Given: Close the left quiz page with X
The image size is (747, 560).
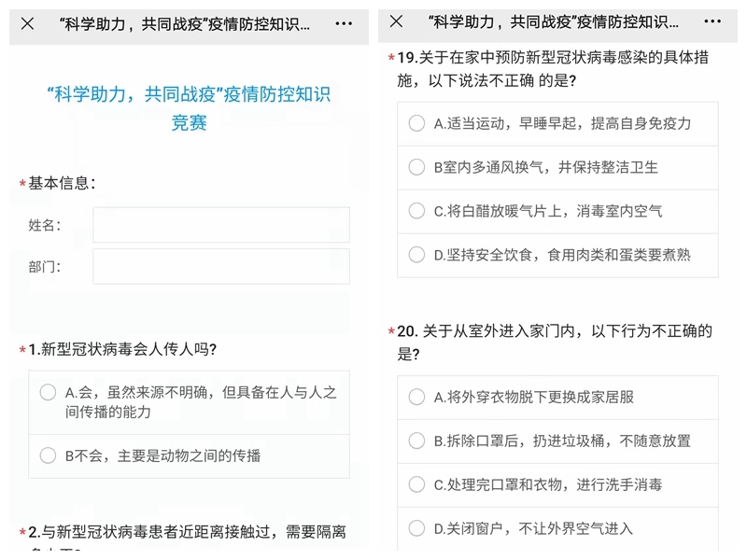Looking at the screenshot, I should 27,23.
